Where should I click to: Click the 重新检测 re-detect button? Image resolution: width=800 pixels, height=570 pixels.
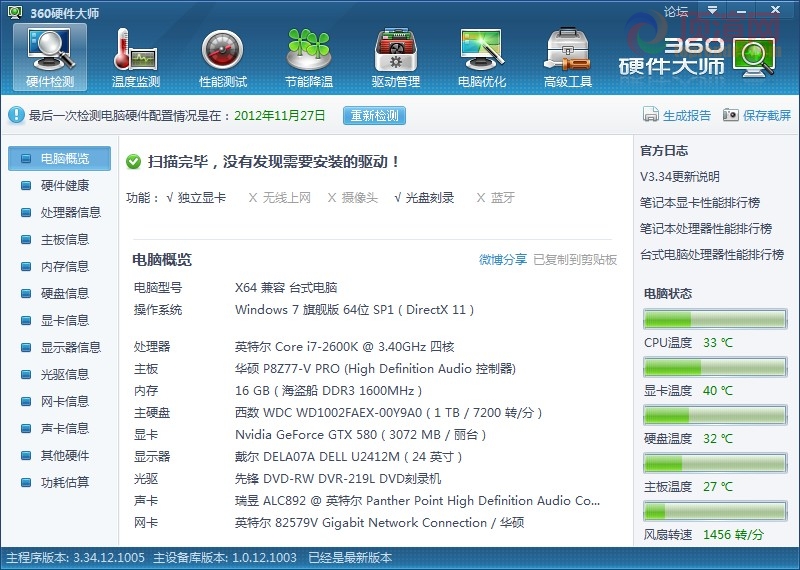[374, 115]
